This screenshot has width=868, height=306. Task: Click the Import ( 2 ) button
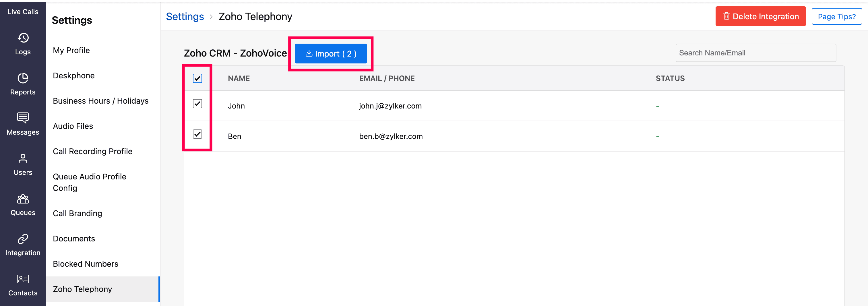coord(331,54)
